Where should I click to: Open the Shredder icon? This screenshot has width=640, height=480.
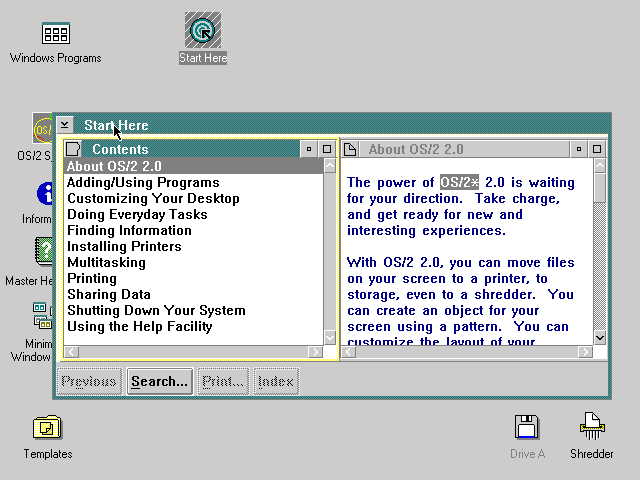point(592,426)
